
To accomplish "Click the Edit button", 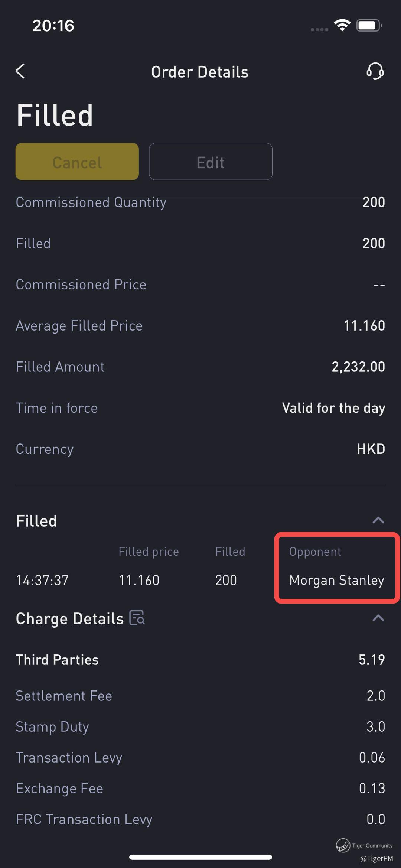I will pyautogui.click(x=211, y=162).
